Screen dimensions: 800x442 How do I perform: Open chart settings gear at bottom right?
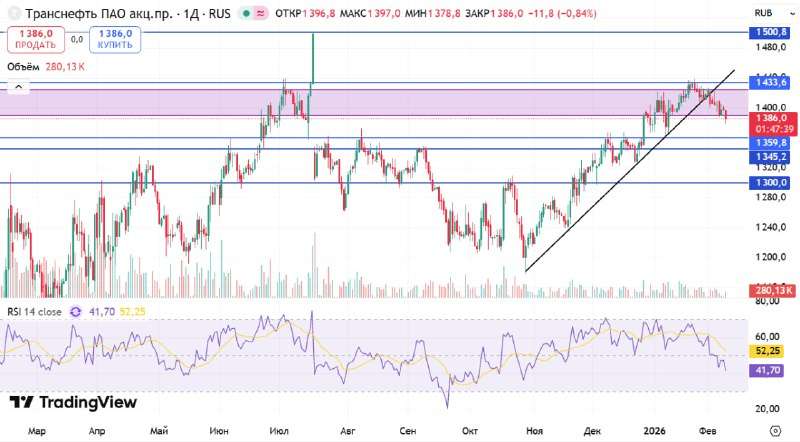point(775,431)
